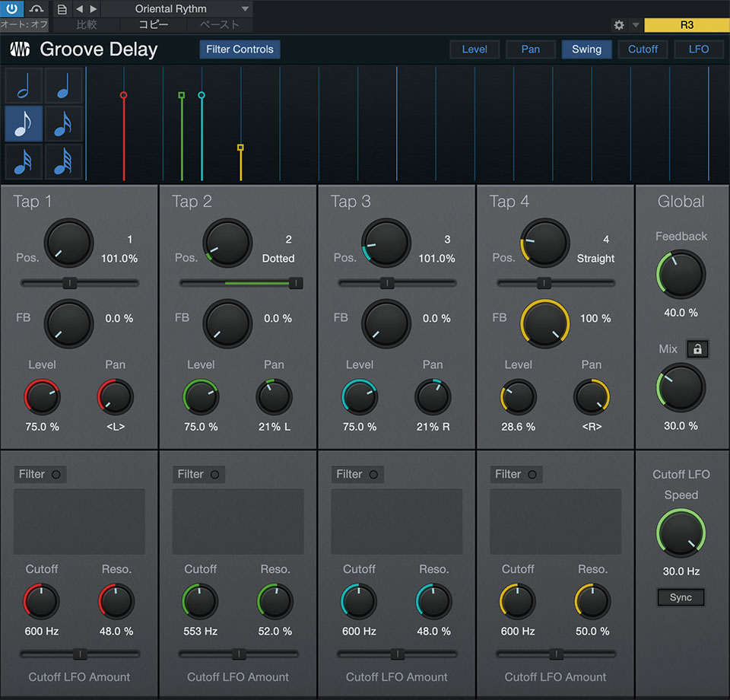Click the Tap 2 Cutoff knob at 553 Hz
The image size is (730, 700).
[x=200, y=602]
